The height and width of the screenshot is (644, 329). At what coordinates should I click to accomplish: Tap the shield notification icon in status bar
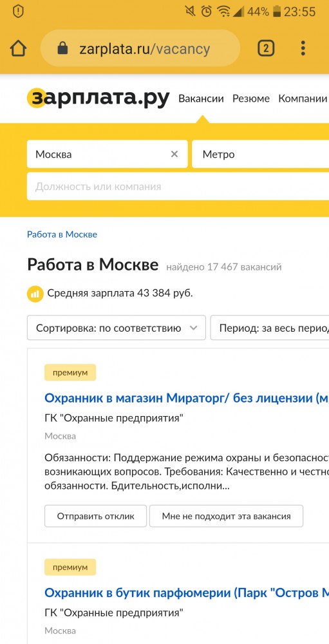pos(18,11)
